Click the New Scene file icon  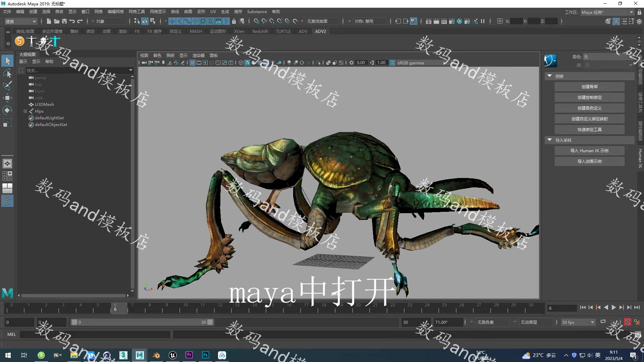tap(49, 21)
